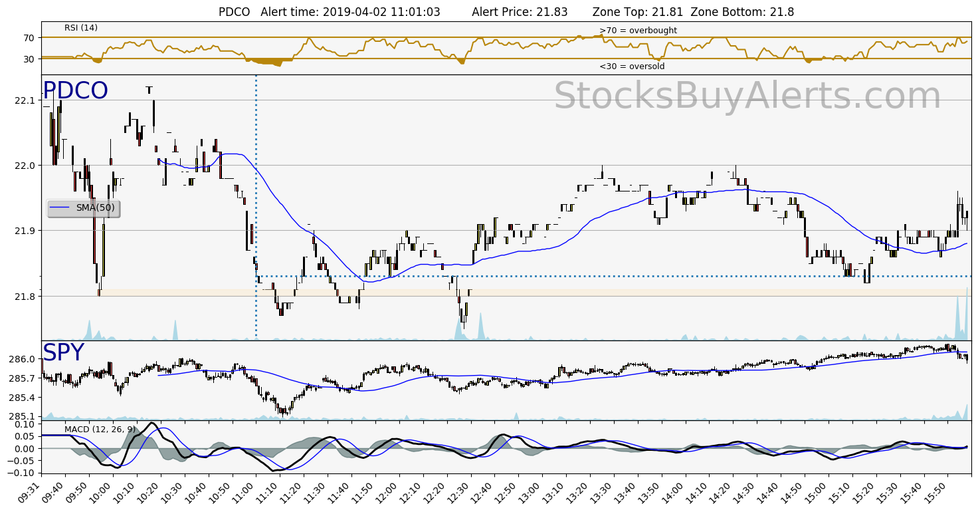Screen dimensions: 980x512
Task: Click the alert time 2019-04-02 11:01:03 text
Action: click(x=351, y=12)
